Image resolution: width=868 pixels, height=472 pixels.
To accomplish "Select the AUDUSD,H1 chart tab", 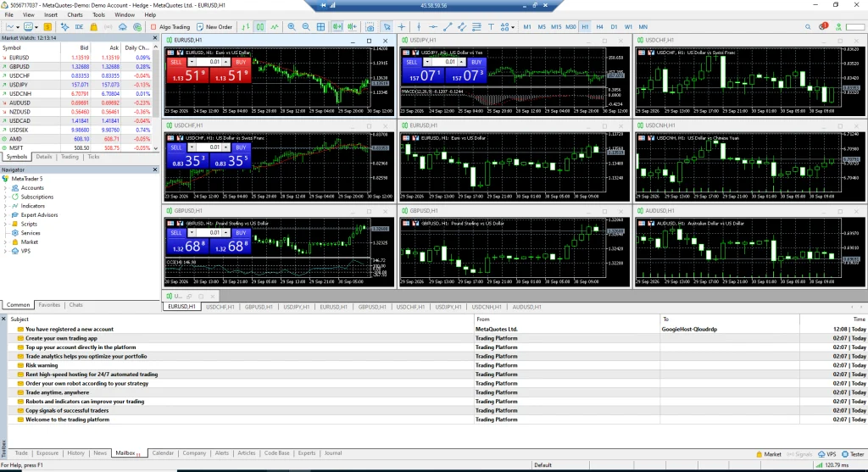I will click(x=526, y=307).
